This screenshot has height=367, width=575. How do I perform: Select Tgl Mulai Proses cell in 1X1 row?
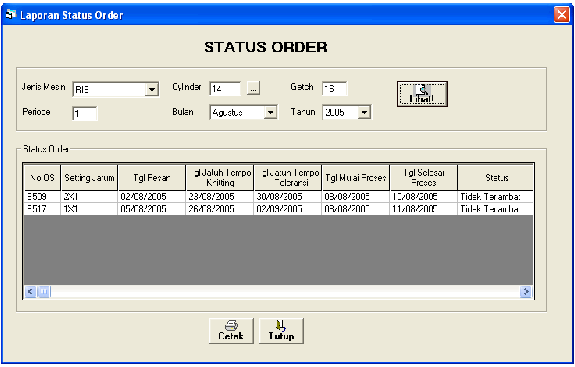[356, 209]
